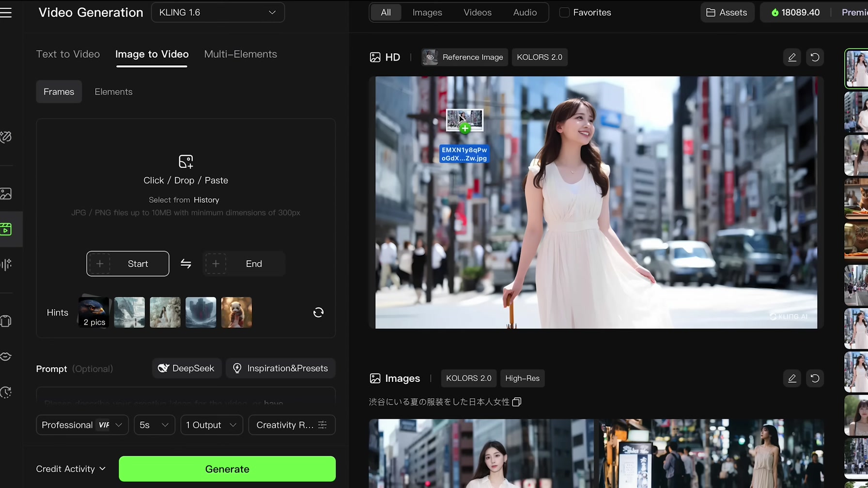Click the Start frame button
Viewport: 868px width, 488px height.
click(x=128, y=264)
